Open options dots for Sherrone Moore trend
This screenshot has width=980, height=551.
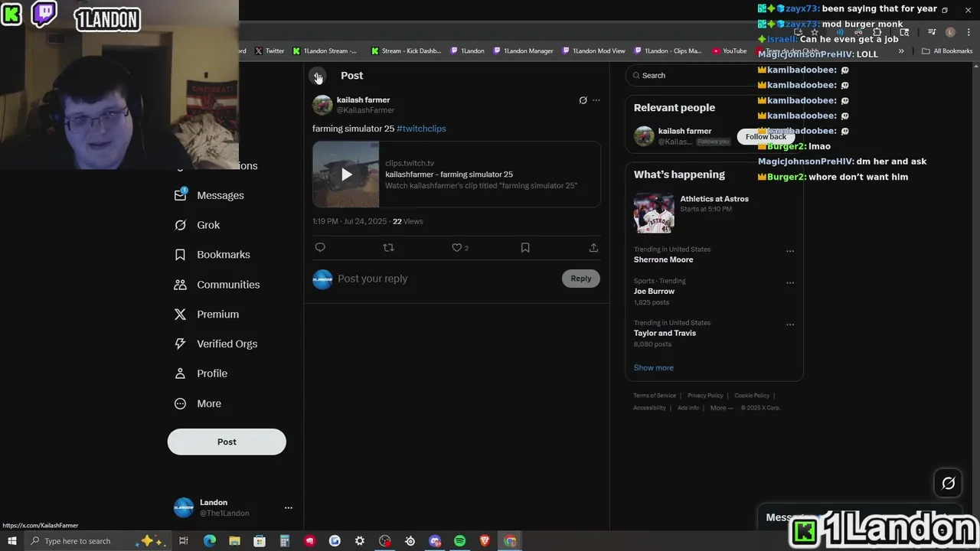[790, 251]
